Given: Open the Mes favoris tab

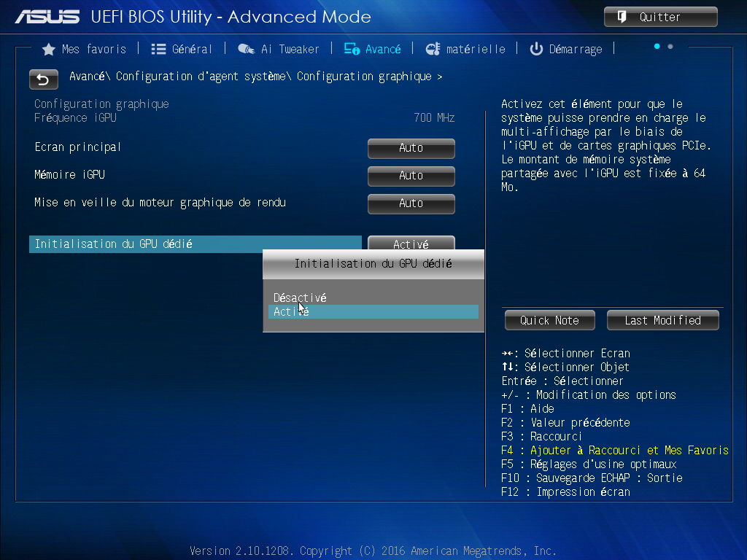Looking at the screenshot, I should pyautogui.click(x=85, y=49).
